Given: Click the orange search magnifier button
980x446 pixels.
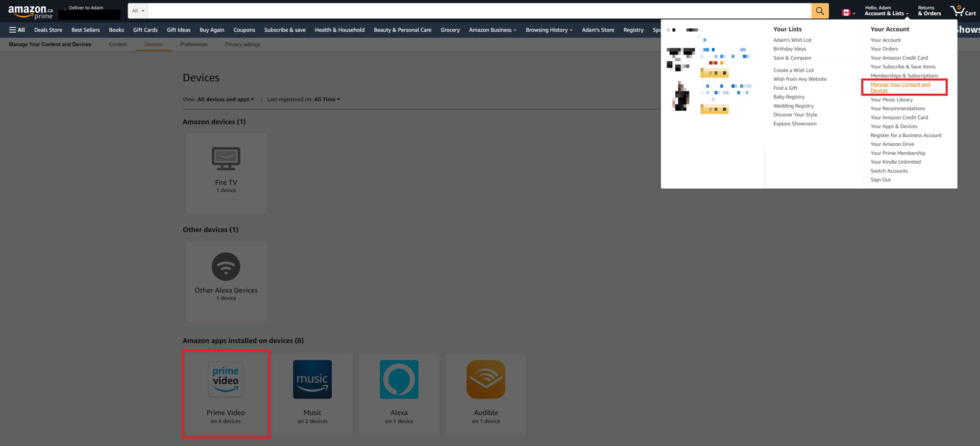Looking at the screenshot, I should (x=820, y=11).
